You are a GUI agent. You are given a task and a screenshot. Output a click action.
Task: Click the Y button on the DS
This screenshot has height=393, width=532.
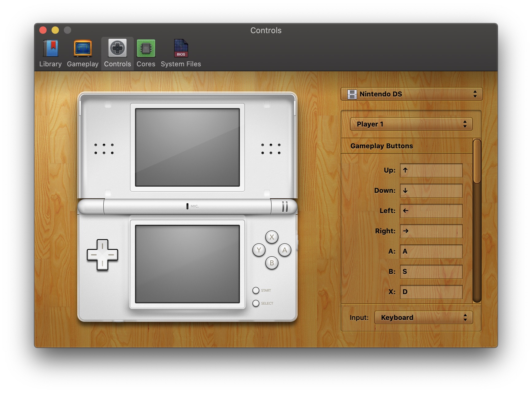pos(259,250)
